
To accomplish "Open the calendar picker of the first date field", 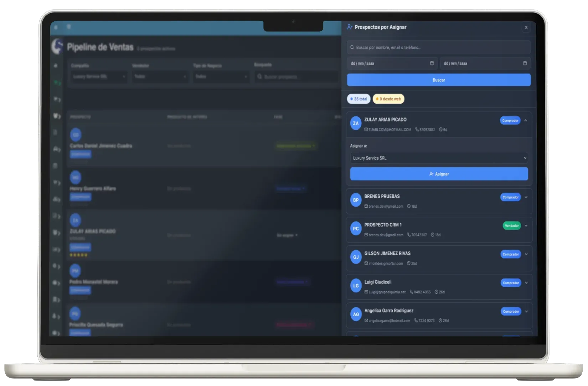I will click(432, 63).
